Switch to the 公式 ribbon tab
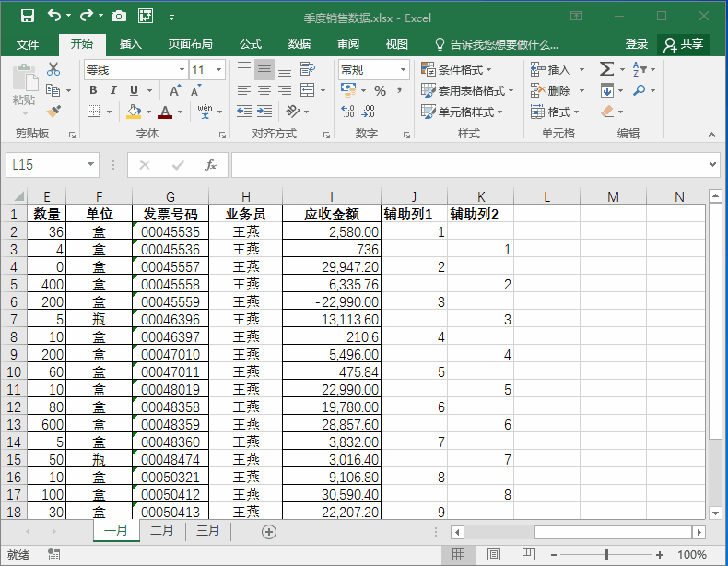The height and width of the screenshot is (566, 728). tap(251, 44)
